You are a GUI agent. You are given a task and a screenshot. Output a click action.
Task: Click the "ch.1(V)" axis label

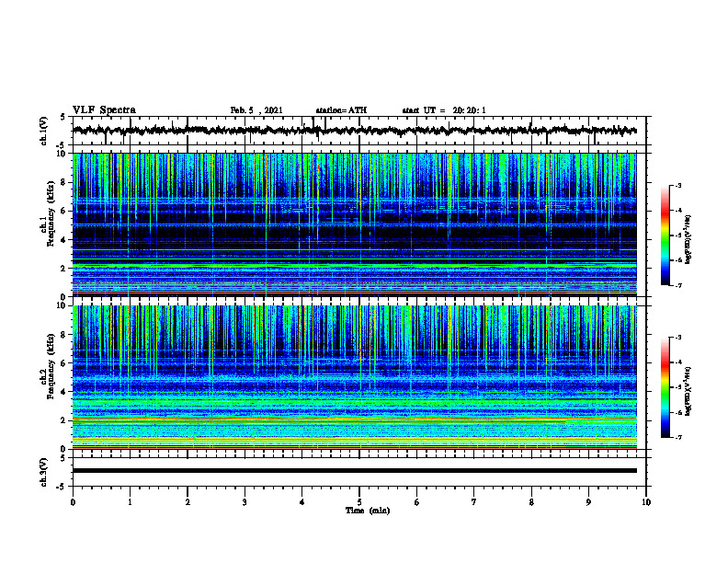tap(43, 131)
